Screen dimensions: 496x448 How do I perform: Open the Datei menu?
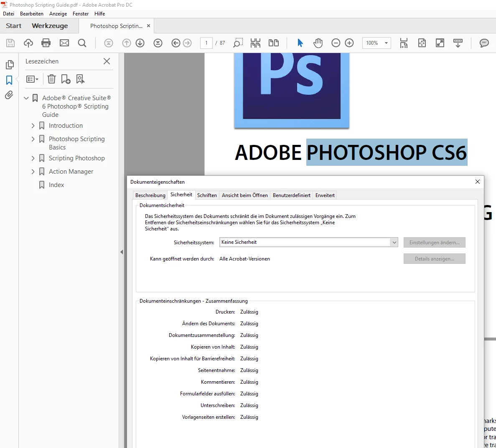[x=8, y=14]
